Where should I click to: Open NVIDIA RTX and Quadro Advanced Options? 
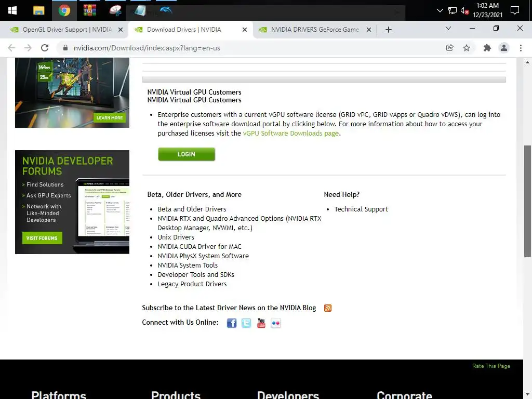[x=239, y=223]
